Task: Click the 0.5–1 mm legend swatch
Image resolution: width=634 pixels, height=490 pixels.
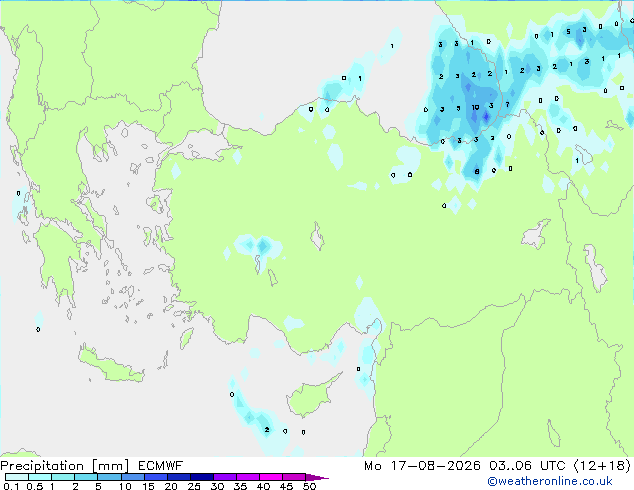Action: (x=40, y=477)
